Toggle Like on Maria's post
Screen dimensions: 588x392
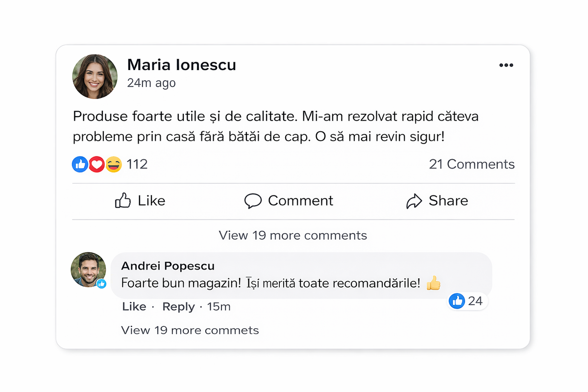pyautogui.click(x=140, y=200)
